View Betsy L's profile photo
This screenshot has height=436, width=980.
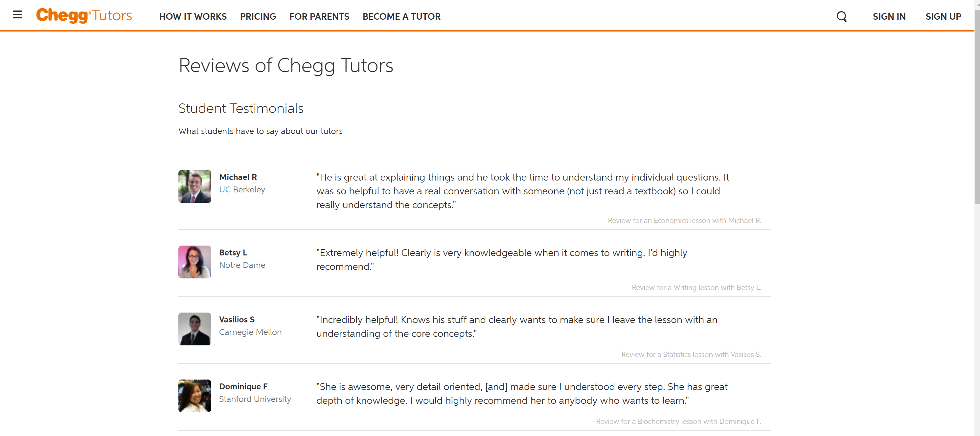(194, 262)
